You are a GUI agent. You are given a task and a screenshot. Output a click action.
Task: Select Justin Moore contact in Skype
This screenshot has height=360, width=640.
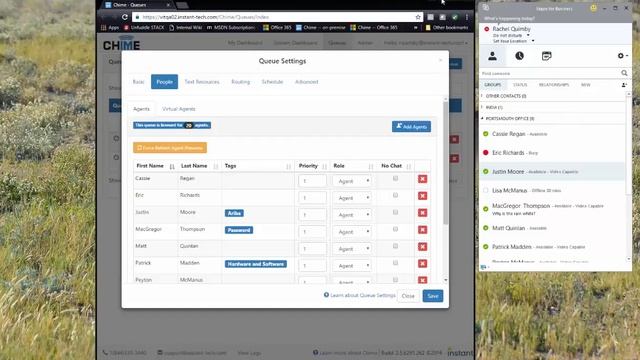[552, 172]
